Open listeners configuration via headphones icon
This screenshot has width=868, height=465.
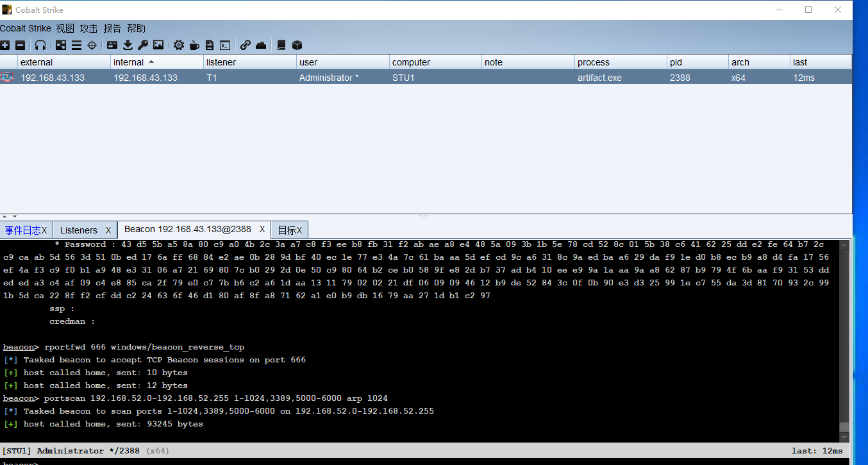coord(40,45)
